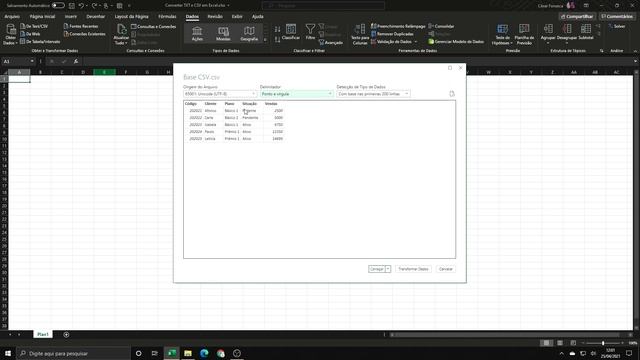Expand the data types gallery arrow
The width and height of the screenshot is (640, 360).
[x=265, y=40]
